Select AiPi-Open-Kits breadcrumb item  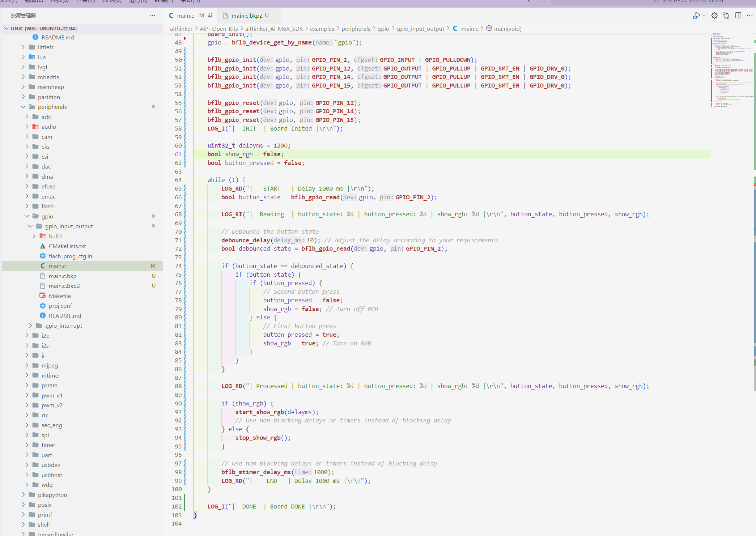[x=219, y=29]
